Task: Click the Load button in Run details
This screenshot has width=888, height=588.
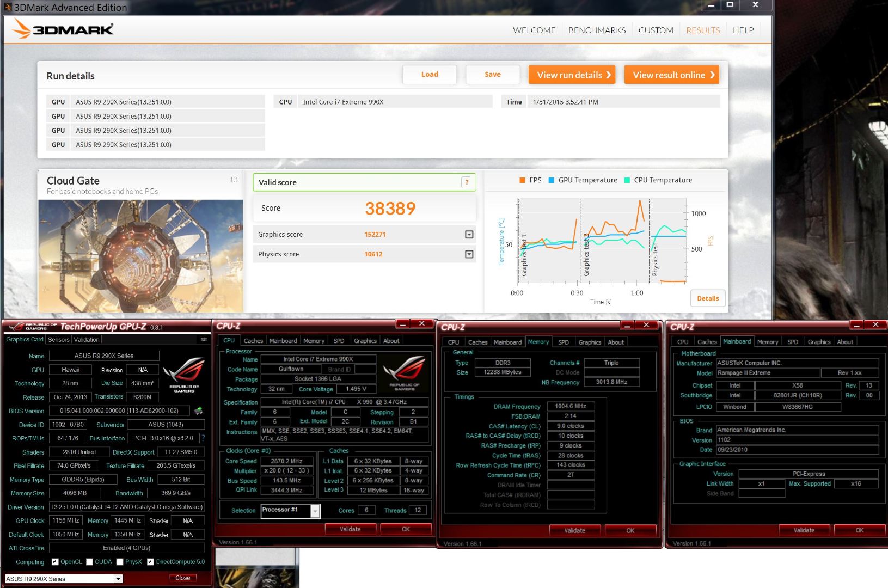Action: pyautogui.click(x=430, y=75)
